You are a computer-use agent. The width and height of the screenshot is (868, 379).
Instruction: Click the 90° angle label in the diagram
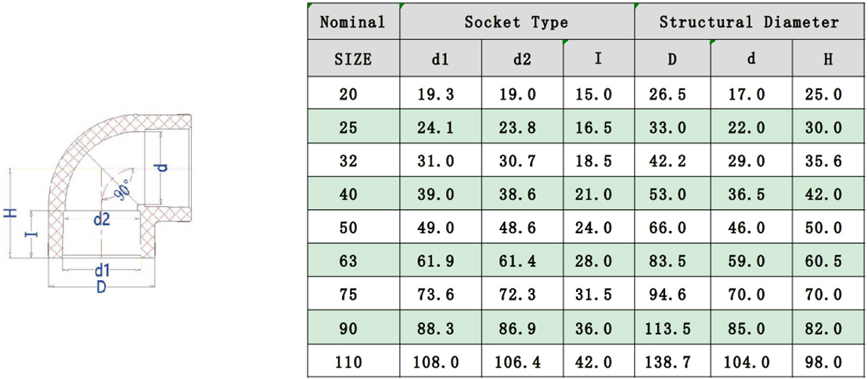pos(123,189)
